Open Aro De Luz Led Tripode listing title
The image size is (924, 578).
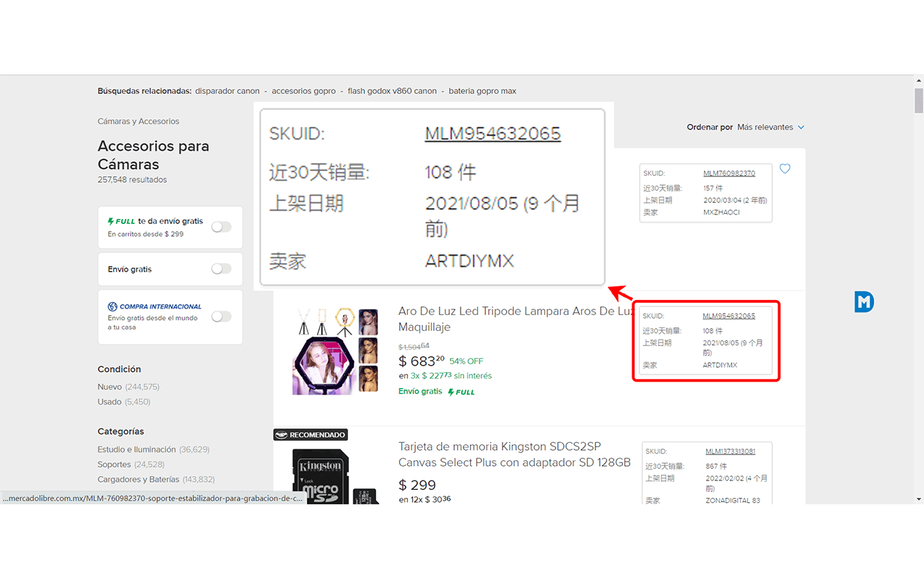point(515,319)
